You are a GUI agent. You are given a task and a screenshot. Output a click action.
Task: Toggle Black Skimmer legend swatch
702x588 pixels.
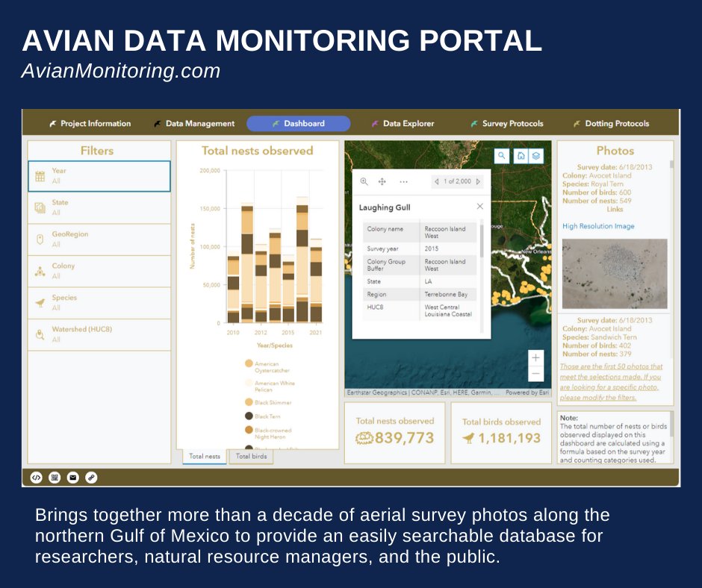(249, 402)
